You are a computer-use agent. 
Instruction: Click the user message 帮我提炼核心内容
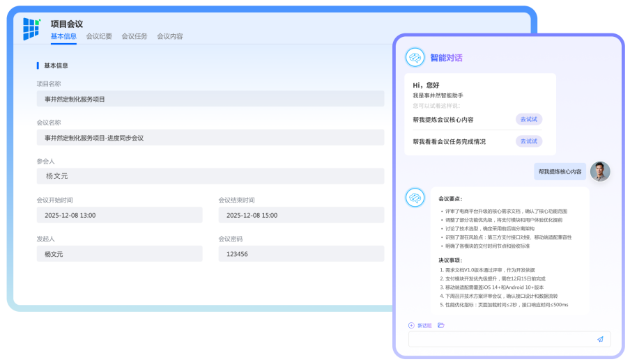click(x=560, y=171)
